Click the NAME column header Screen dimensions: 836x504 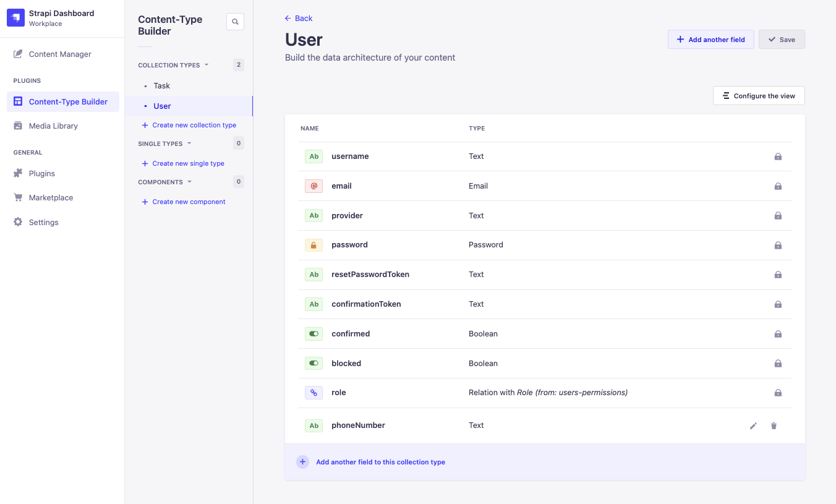310,129
